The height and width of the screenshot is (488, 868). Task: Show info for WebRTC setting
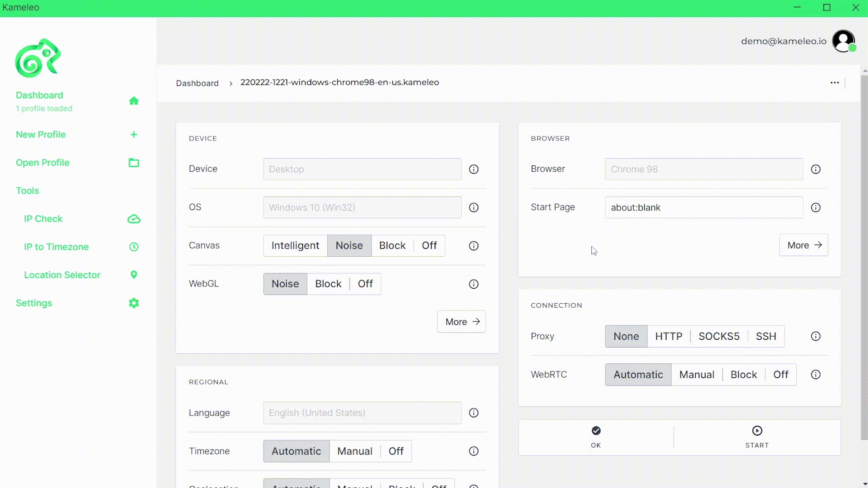(816, 375)
